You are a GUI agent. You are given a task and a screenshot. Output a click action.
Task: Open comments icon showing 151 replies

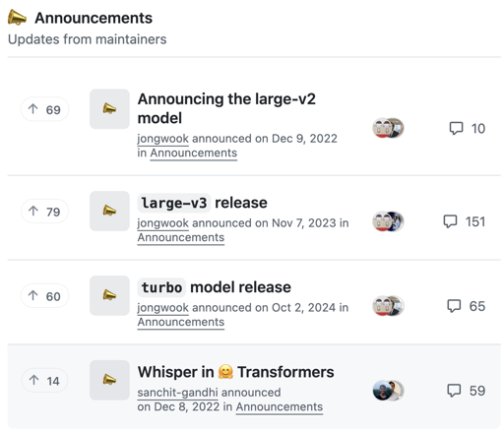coord(450,221)
